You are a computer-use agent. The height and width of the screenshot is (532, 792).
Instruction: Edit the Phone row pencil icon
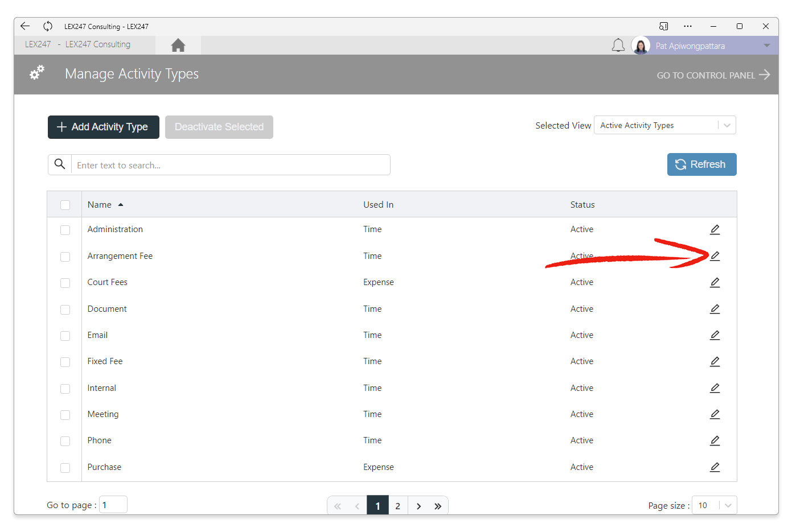click(x=715, y=440)
